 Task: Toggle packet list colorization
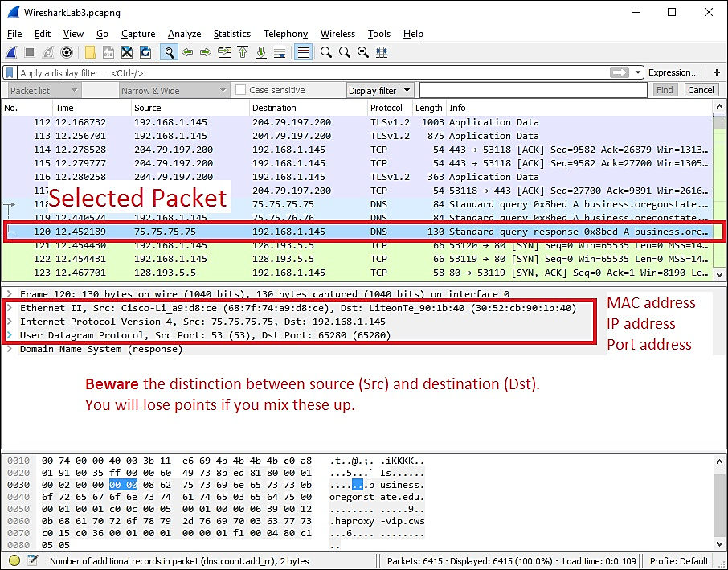point(303,52)
